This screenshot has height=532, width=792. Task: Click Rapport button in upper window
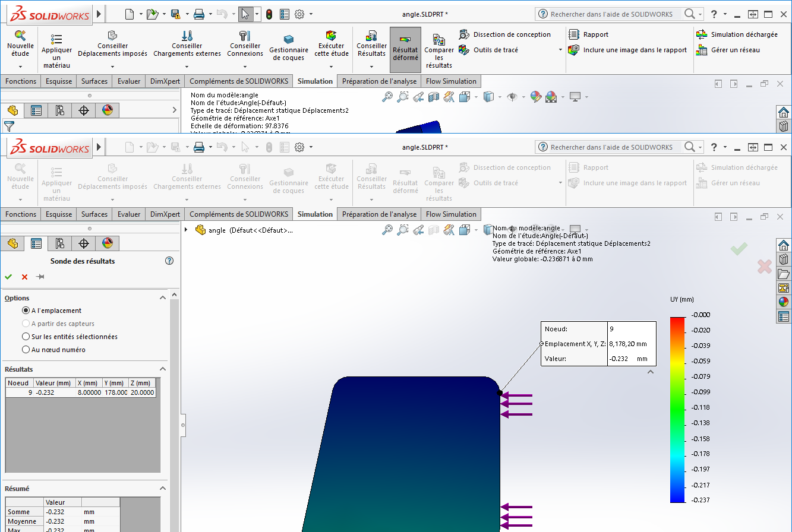(588, 34)
